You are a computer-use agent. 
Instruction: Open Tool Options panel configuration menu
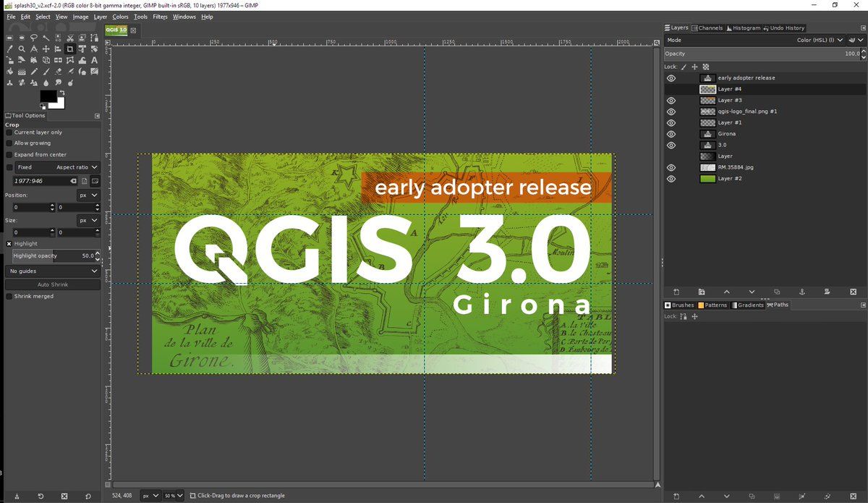tap(97, 116)
